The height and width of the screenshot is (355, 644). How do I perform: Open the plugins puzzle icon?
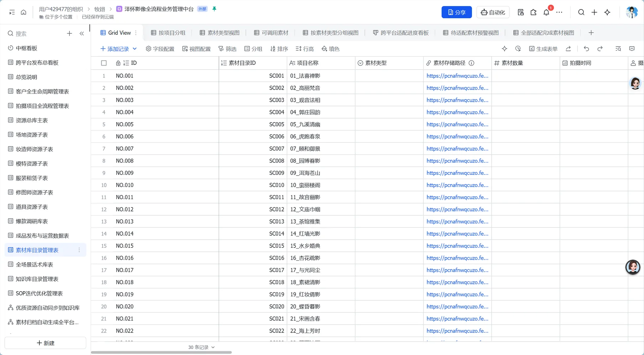[x=533, y=12]
